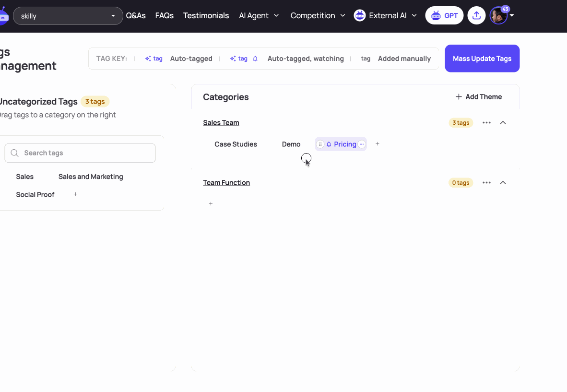Open Sales Team three-dot options menu

(x=486, y=123)
